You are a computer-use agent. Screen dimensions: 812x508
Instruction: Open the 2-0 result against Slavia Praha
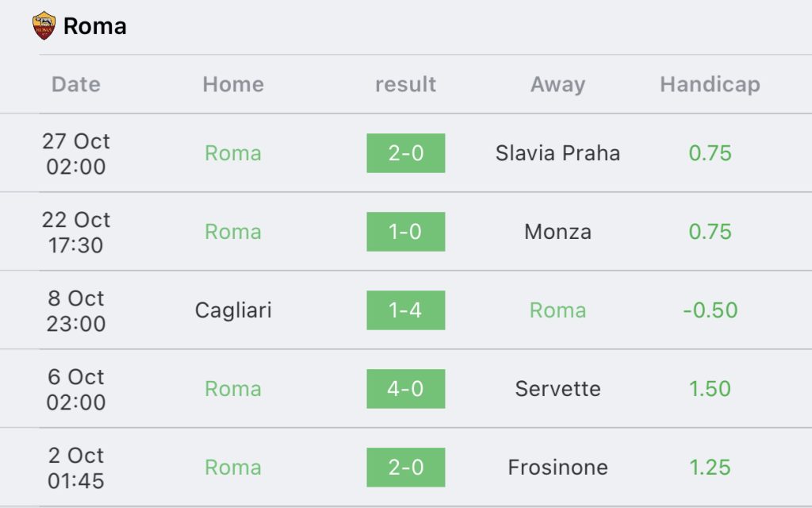click(x=406, y=153)
